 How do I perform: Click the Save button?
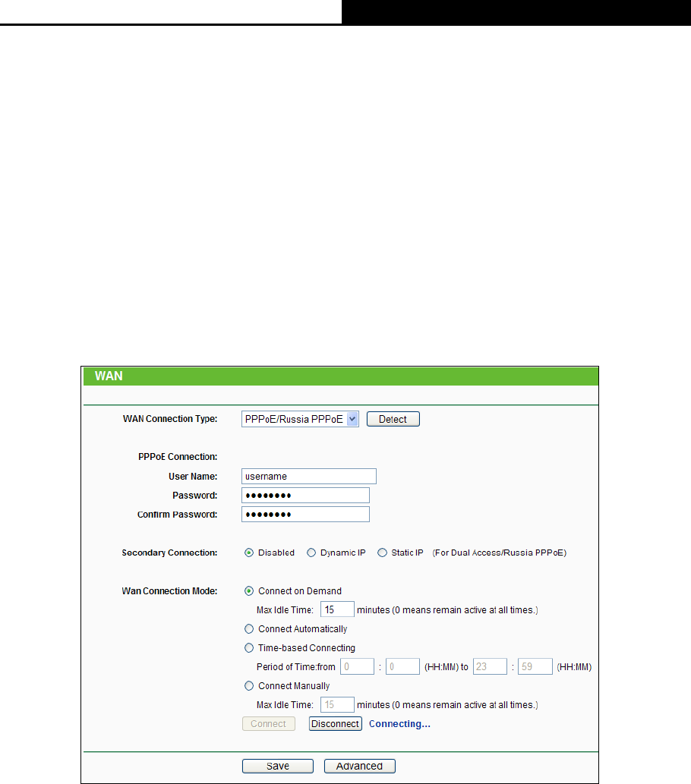tap(278, 766)
